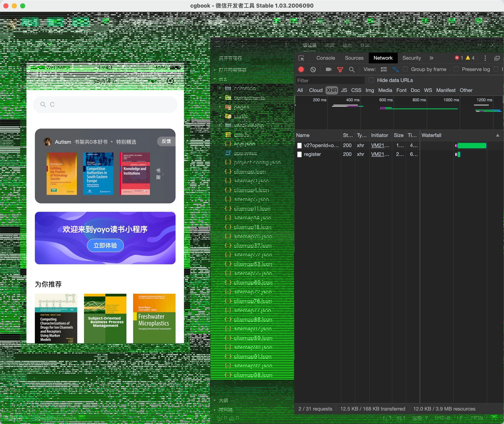Enable Group by frame checkbox
Viewport: 504px width, 424px height.
click(405, 69)
